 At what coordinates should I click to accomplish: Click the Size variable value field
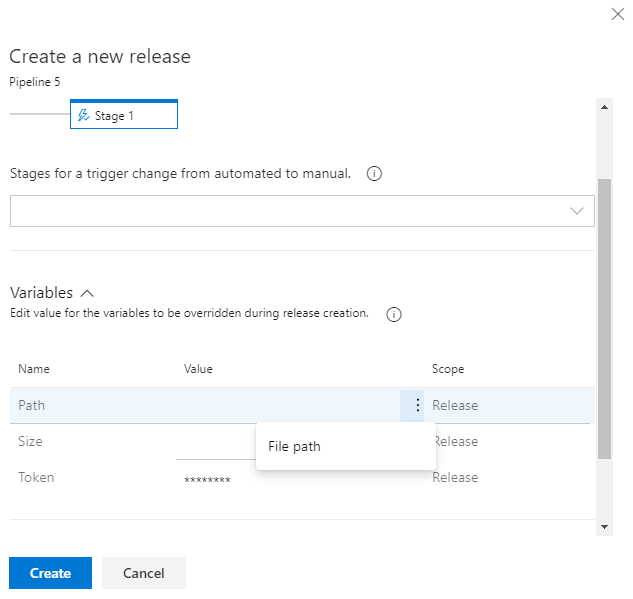(x=215, y=442)
